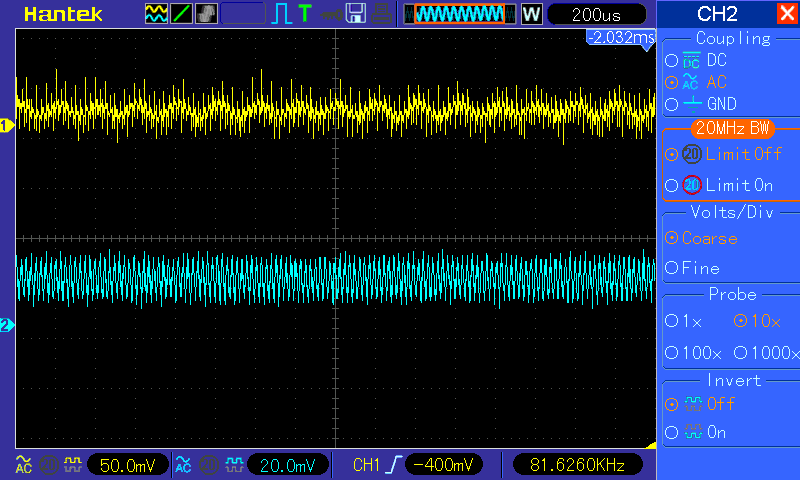This screenshot has height=480, width=800.
Task: Set probe attenuation to 1x
Action: [684, 321]
